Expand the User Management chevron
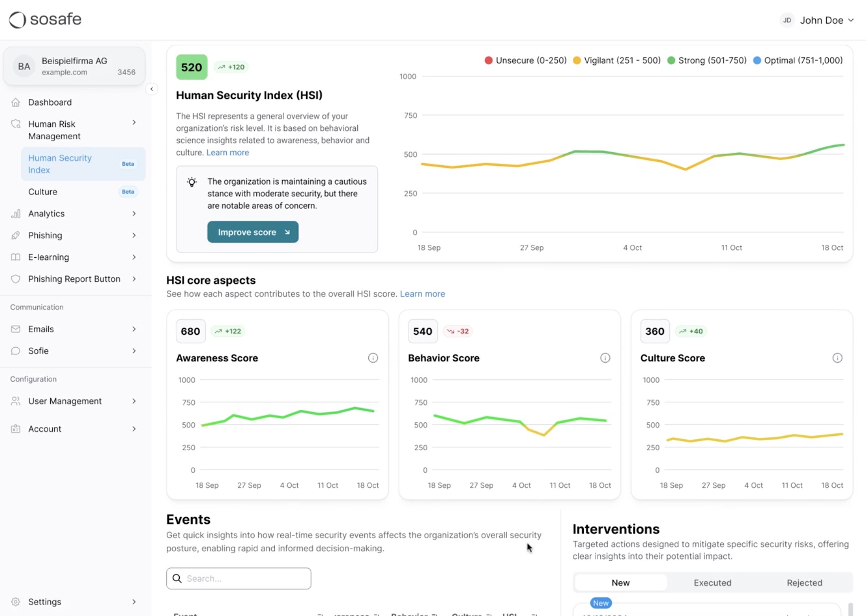 [134, 401]
